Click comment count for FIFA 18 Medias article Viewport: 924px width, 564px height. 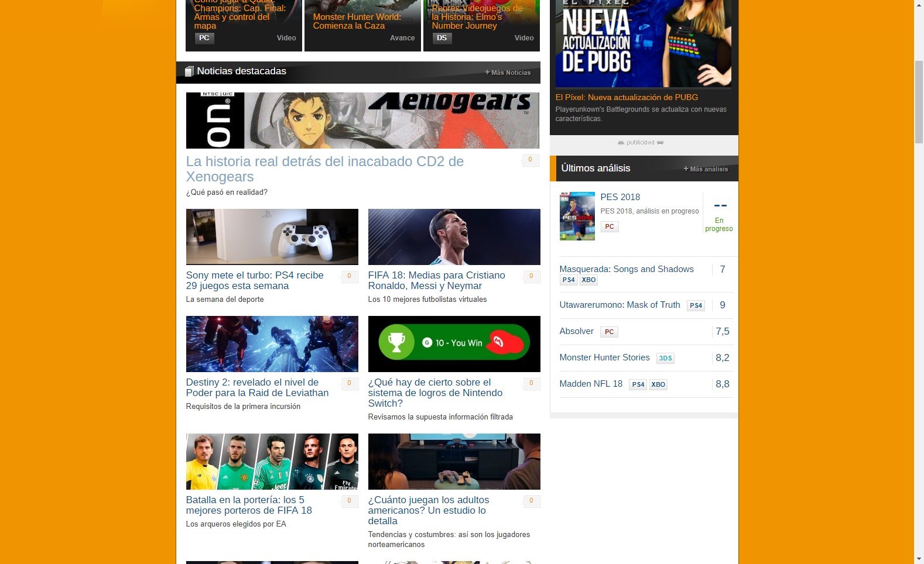(532, 277)
